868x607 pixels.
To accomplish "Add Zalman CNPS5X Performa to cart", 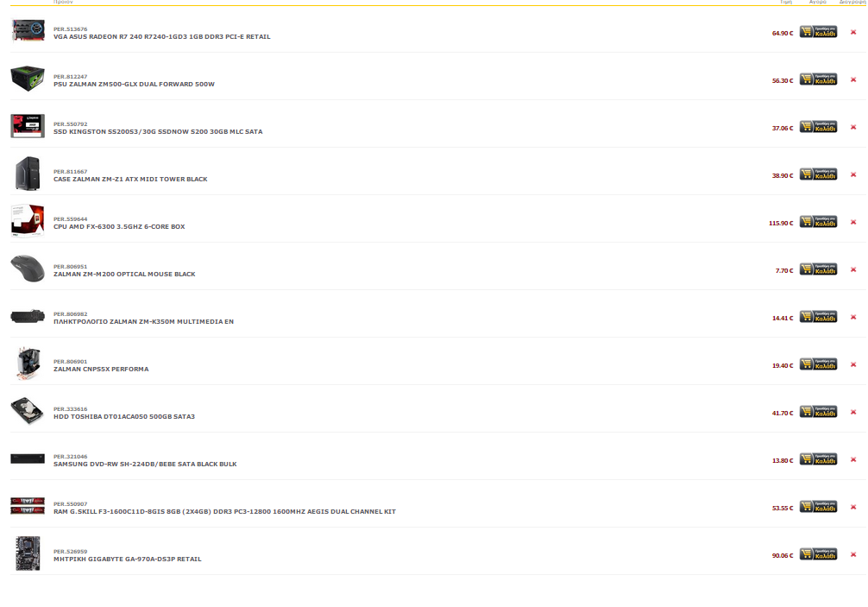I will (818, 364).
